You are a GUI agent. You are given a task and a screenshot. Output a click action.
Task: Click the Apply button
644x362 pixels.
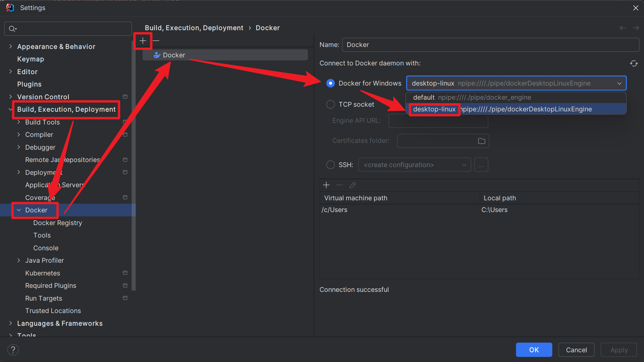[618, 350]
